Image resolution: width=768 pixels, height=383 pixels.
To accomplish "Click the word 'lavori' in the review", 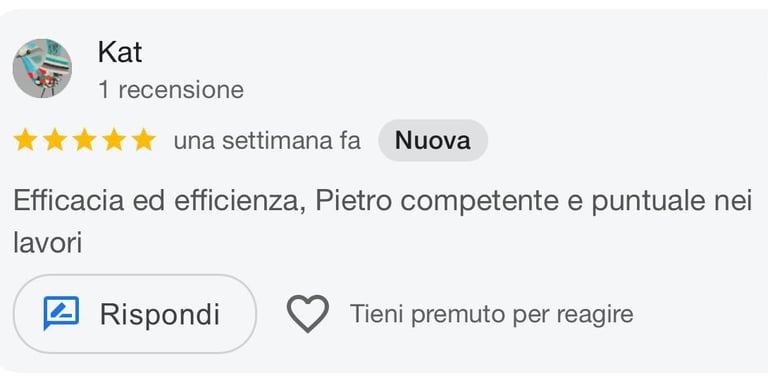I will tap(48, 243).
